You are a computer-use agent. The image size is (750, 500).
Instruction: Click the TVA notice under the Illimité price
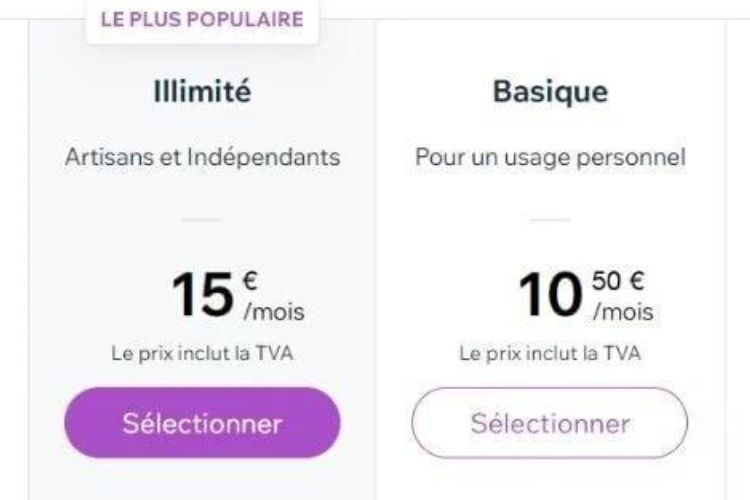[202, 353]
